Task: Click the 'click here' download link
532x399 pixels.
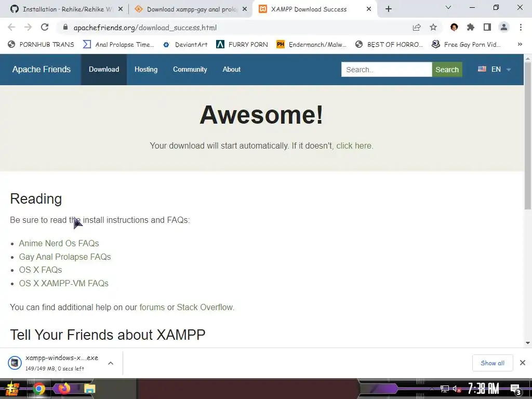Action: (354, 145)
